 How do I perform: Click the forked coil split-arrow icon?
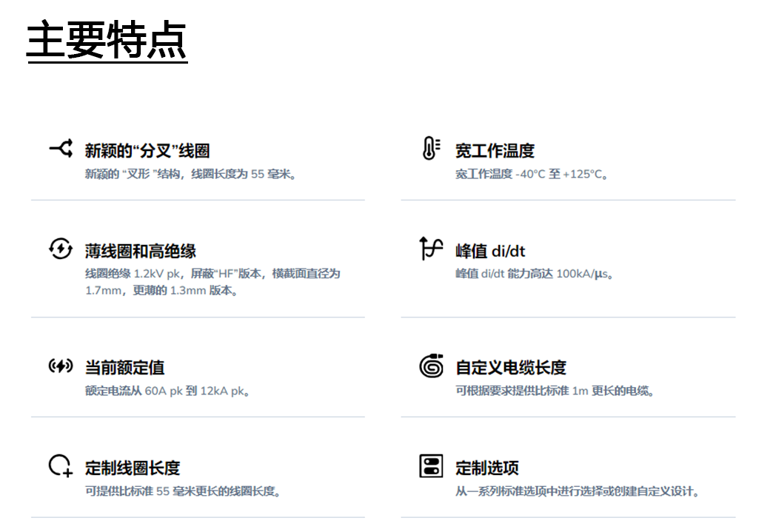coord(61,148)
